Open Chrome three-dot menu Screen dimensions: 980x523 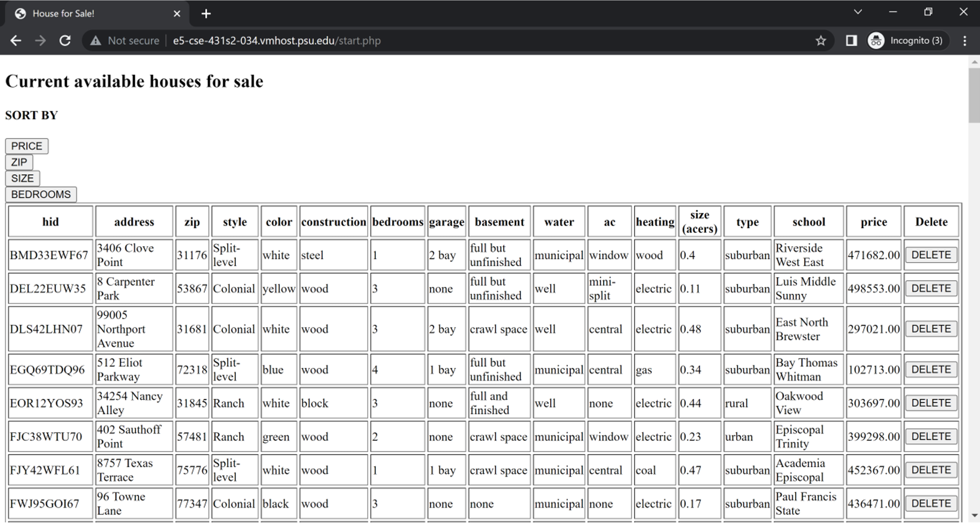click(x=965, y=41)
